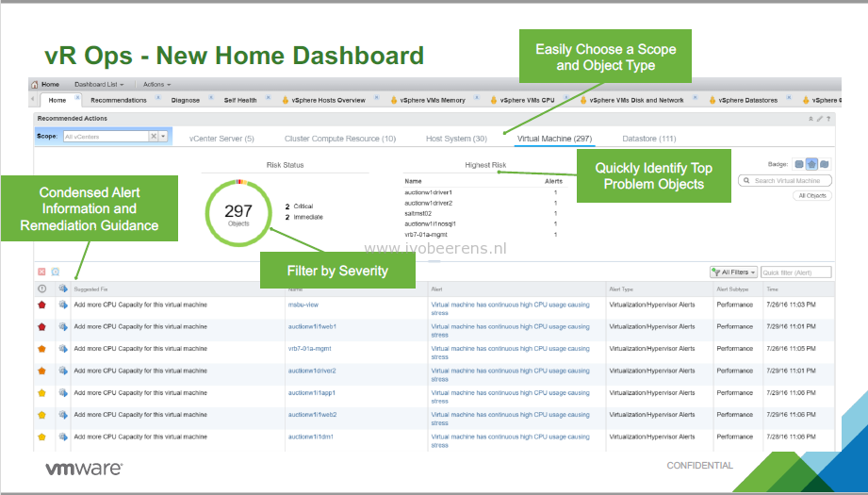Select auctionw1driver1 in Highest Risk list

click(x=428, y=192)
